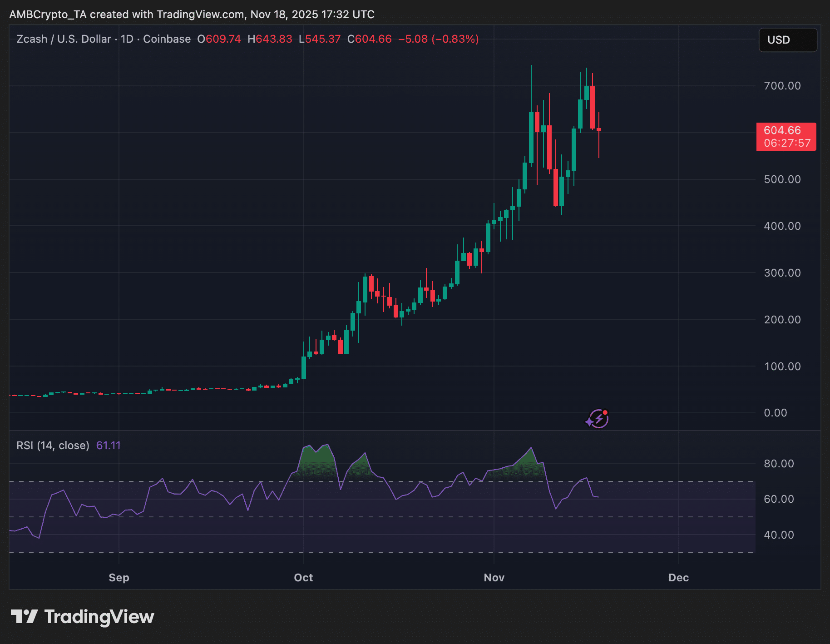Click the Nov label on the time axis

click(494, 578)
